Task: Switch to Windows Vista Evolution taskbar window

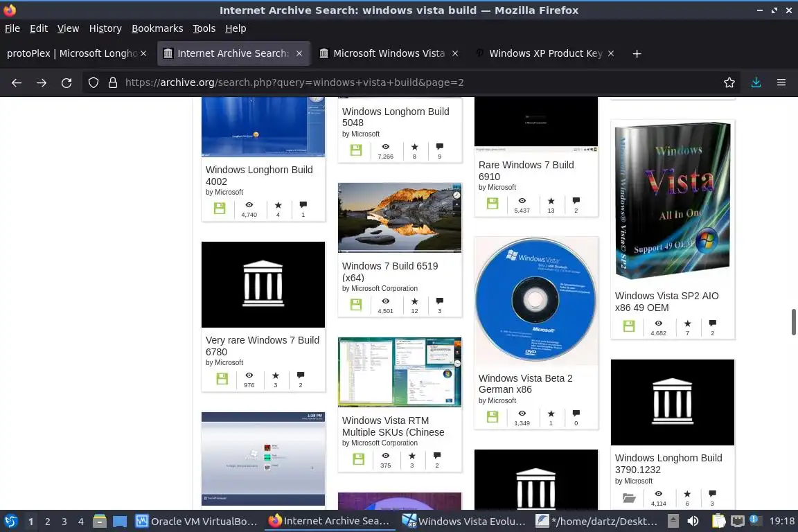Action: pos(463,522)
